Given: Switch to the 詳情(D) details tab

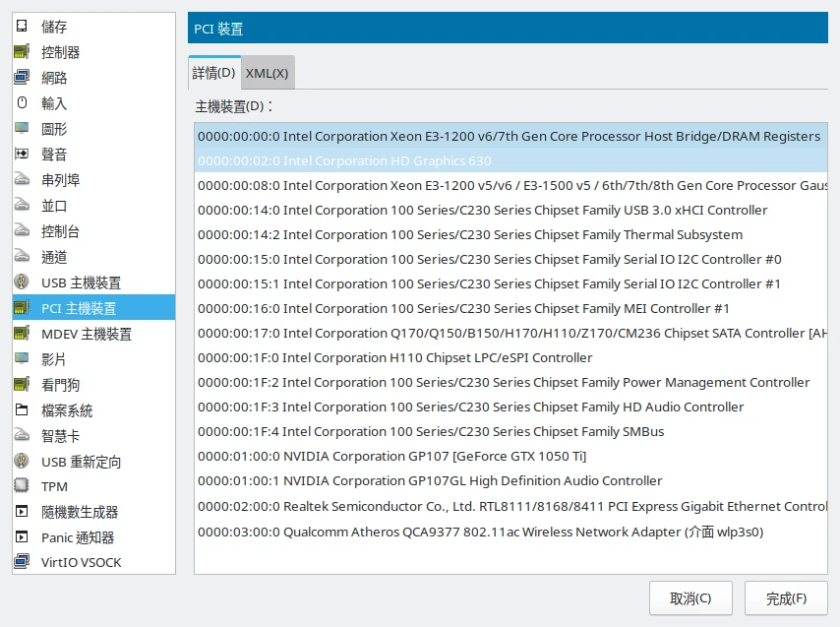Looking at the screenshot, I should coord(213,73).
